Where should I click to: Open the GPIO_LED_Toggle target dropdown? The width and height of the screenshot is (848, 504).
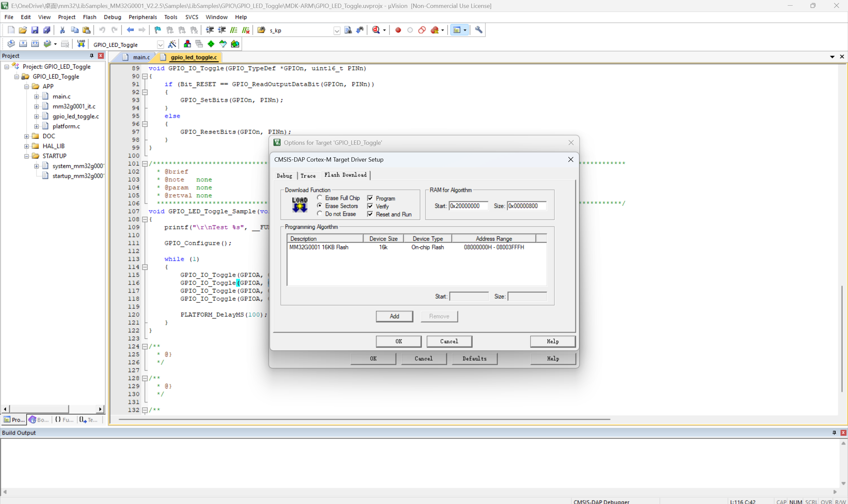click(x=160, y=44)
